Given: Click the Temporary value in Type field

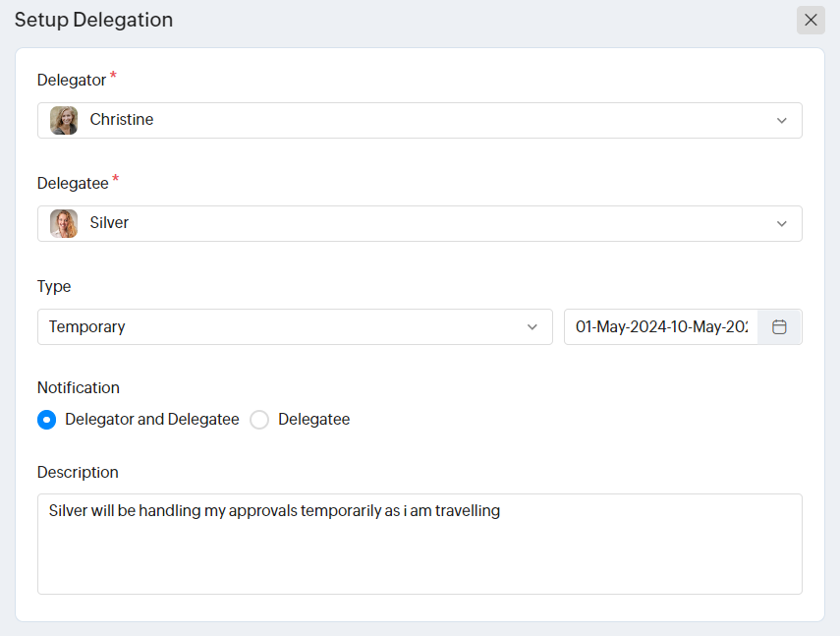Looking at the screenshot, I should (87, 327).
